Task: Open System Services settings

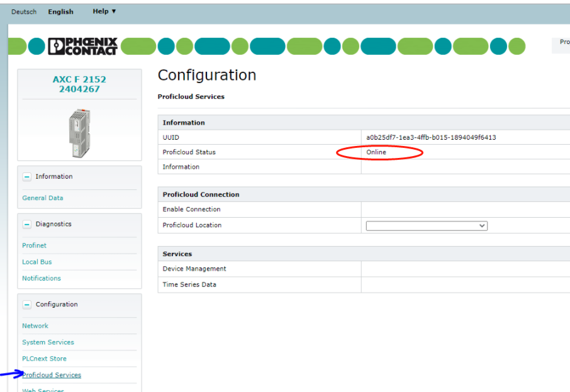Action: point(48,342)
